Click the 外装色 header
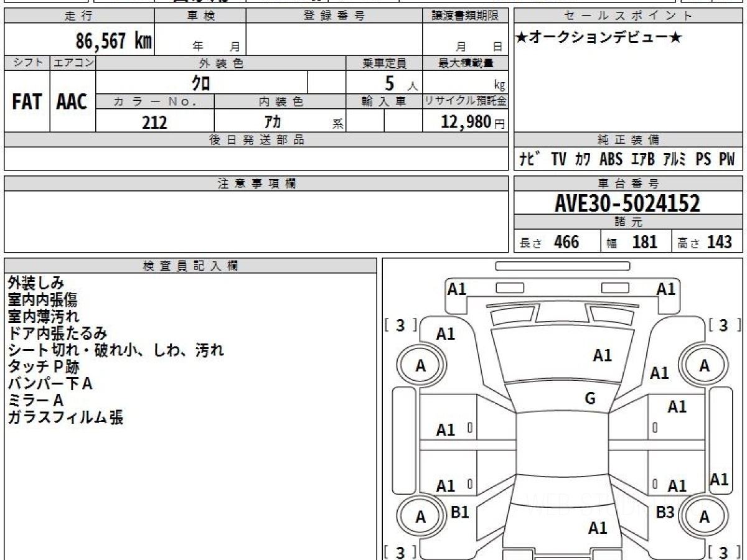 tap(221, 63)
